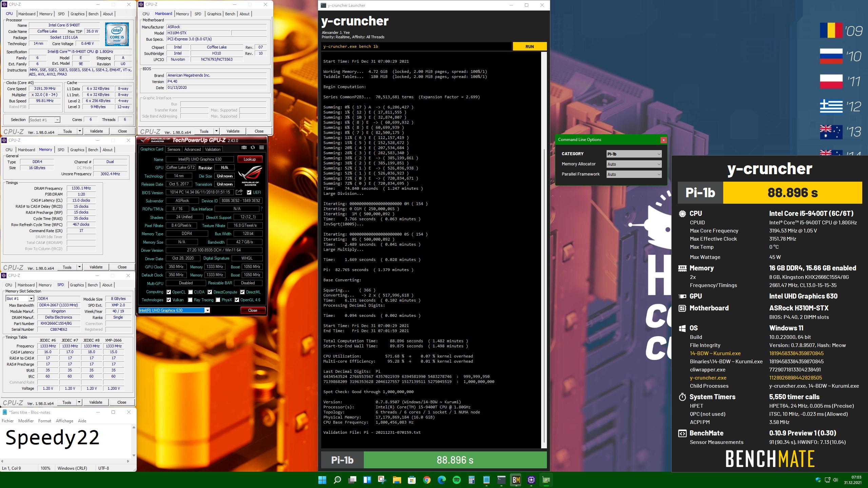Switch to CPU-Z taskbar icon
The image size is (868, 488).
(531, 480)
